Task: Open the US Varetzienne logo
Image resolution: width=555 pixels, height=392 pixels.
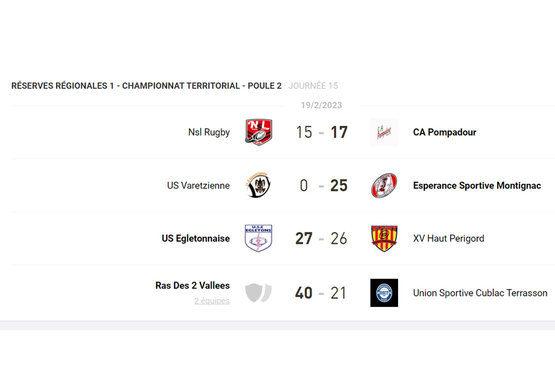Action: (258, 186)
